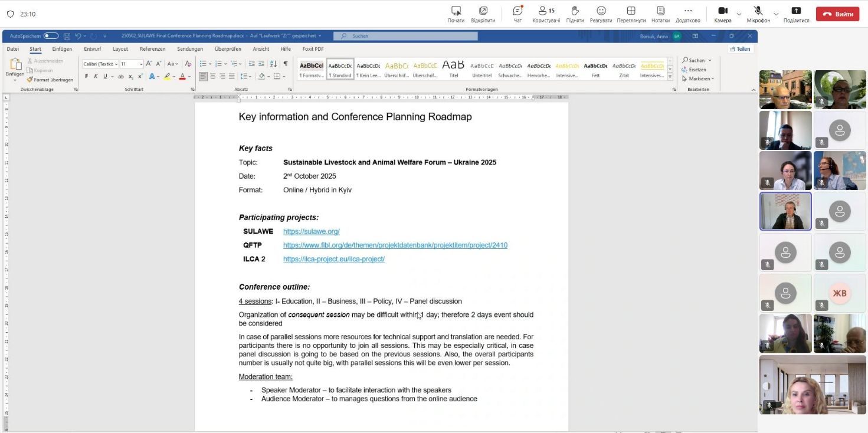Justify text alignment icon

click(232, 76)
